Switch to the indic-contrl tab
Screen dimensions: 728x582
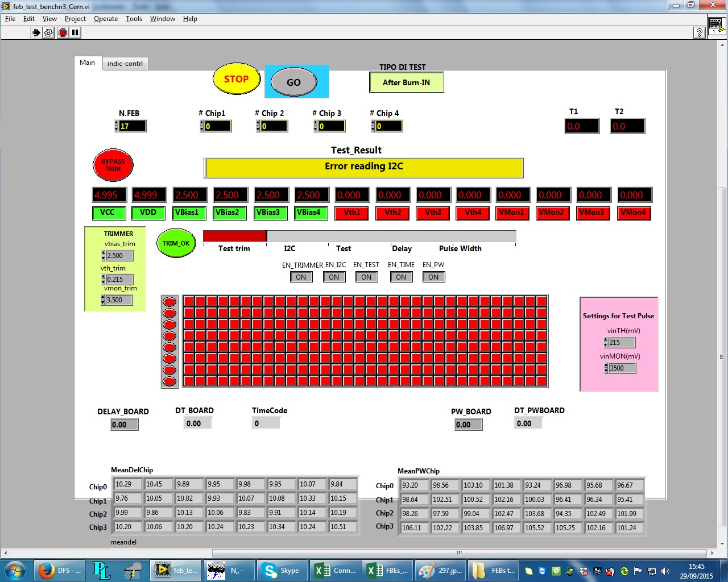point(125,64)
